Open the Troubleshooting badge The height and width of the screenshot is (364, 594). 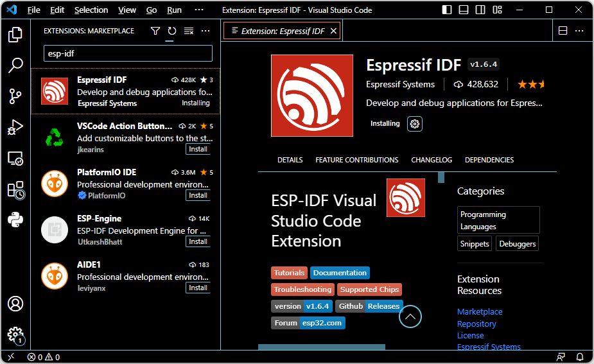tap(302, 290)
